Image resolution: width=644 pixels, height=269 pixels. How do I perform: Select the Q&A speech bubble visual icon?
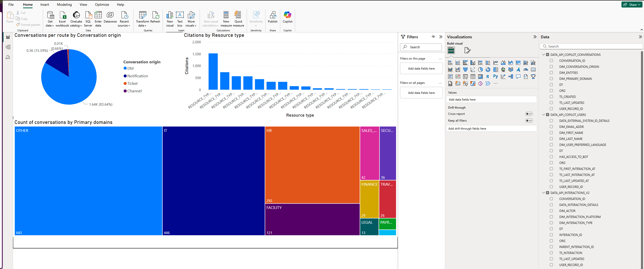click(x=518, y=77)
